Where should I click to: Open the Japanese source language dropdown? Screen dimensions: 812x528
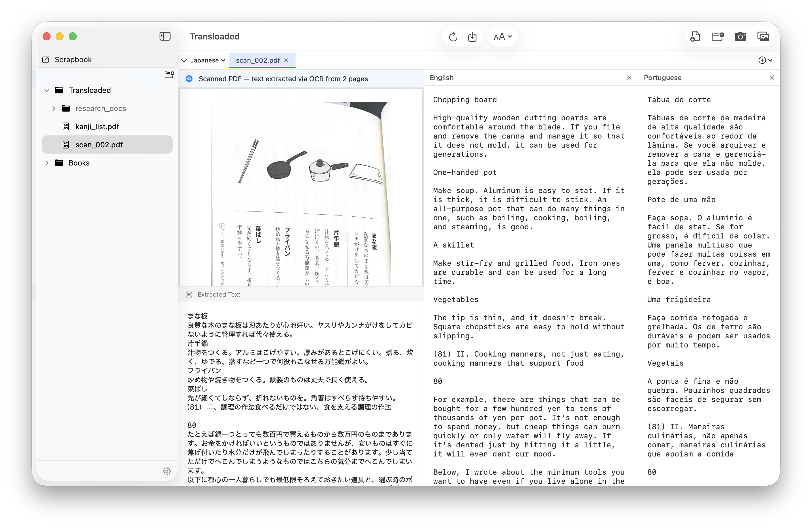coord(203,60)
